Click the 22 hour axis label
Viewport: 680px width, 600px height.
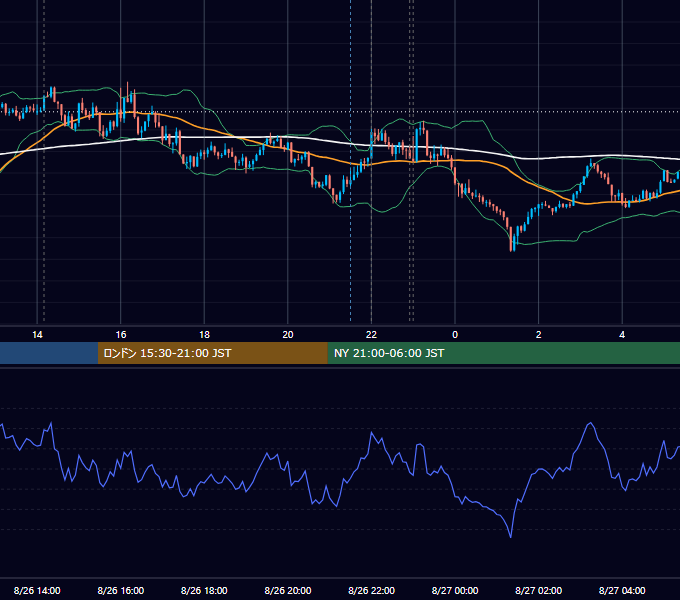(x=371, y=335)
